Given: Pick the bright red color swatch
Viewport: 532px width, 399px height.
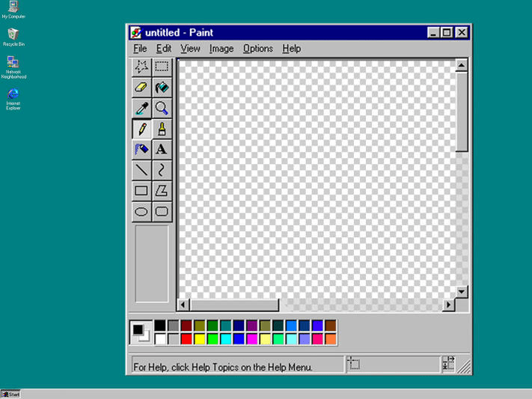Looking at the screenshot, I should click(x=186, y=338).
